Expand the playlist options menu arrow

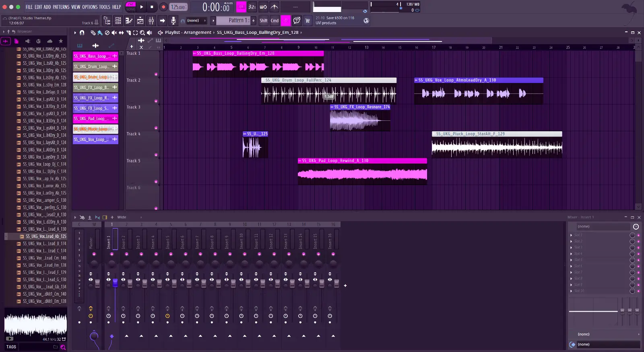[75, 33]
